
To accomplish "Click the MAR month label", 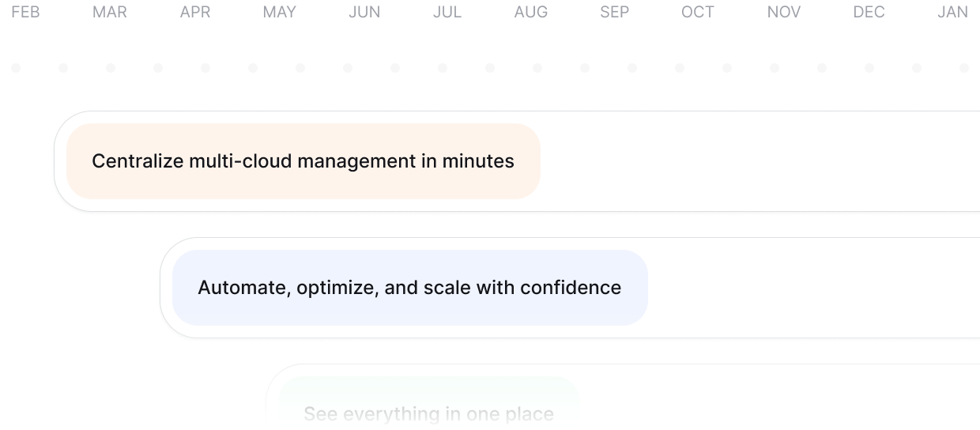I will click(x=110, y=12).
